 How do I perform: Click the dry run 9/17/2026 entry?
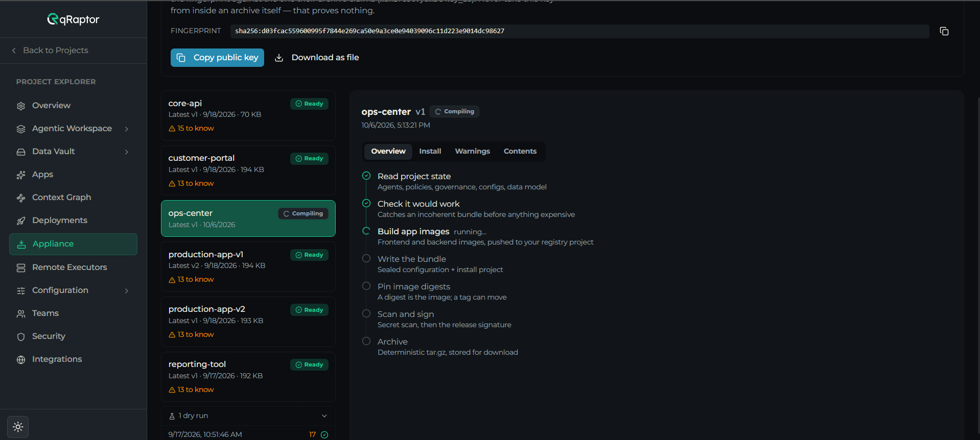click(x=248, y=434)
